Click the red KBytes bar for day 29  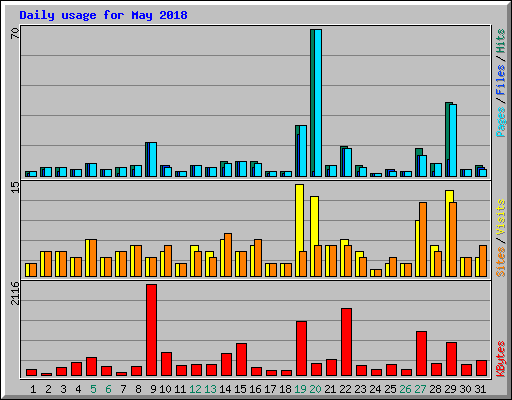click(x=451, y=359)
